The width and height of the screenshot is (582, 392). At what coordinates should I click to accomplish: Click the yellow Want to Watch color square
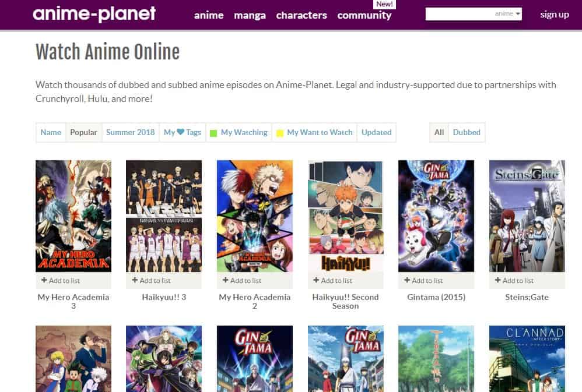pos(280,133)
